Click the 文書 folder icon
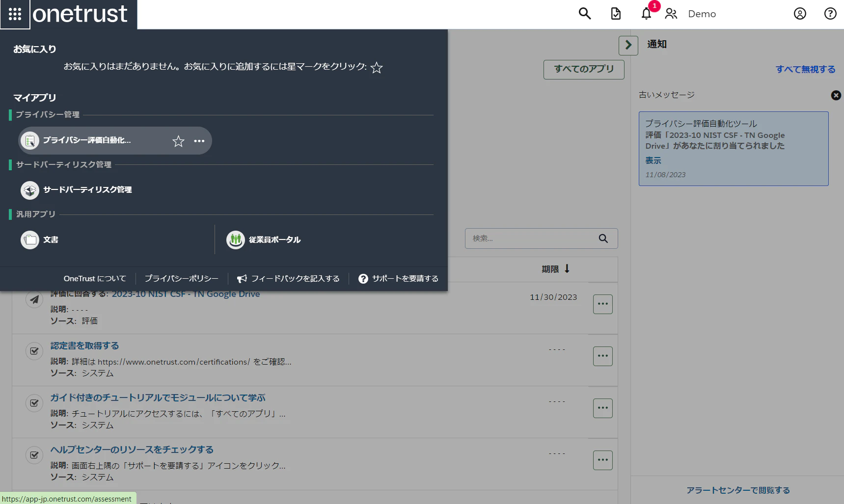Image resolution: width=844 pixels, height=504 pixels. (x=30, y=240)
